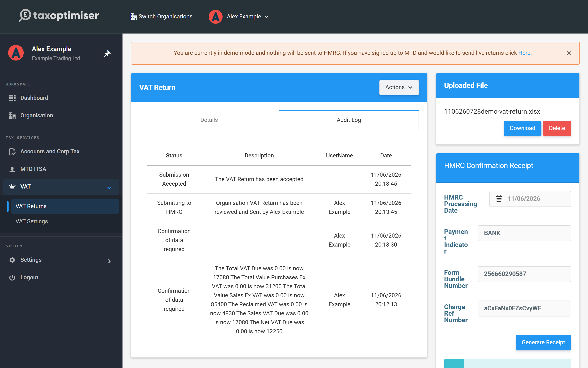Click the Date column header
This screenshot has height=368, width=588.
(x=386, y=156)
